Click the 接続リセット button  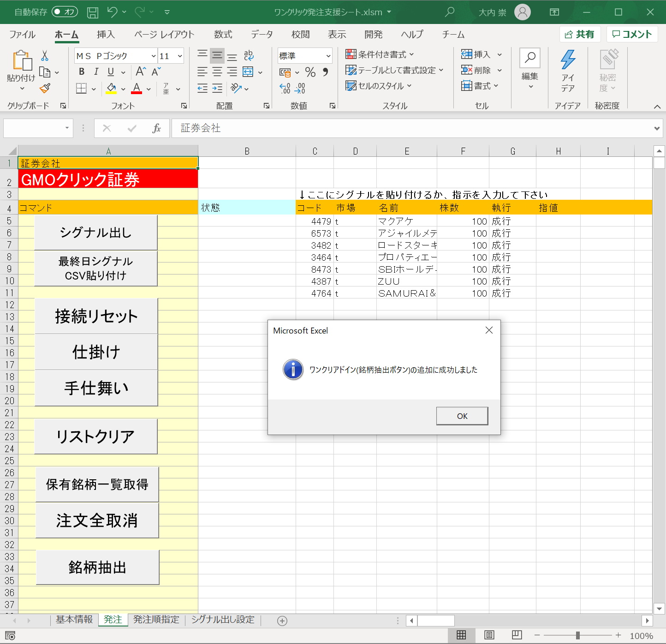(96, 316)
